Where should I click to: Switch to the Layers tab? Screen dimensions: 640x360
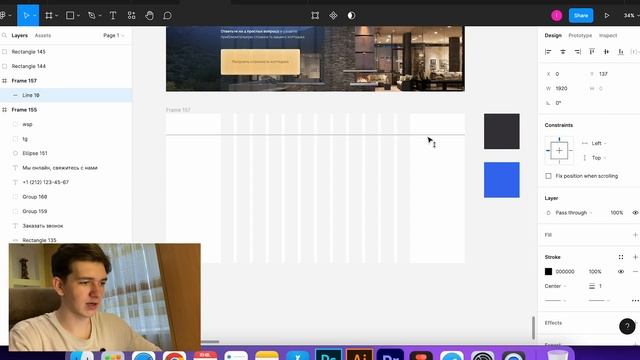point(20,36)
